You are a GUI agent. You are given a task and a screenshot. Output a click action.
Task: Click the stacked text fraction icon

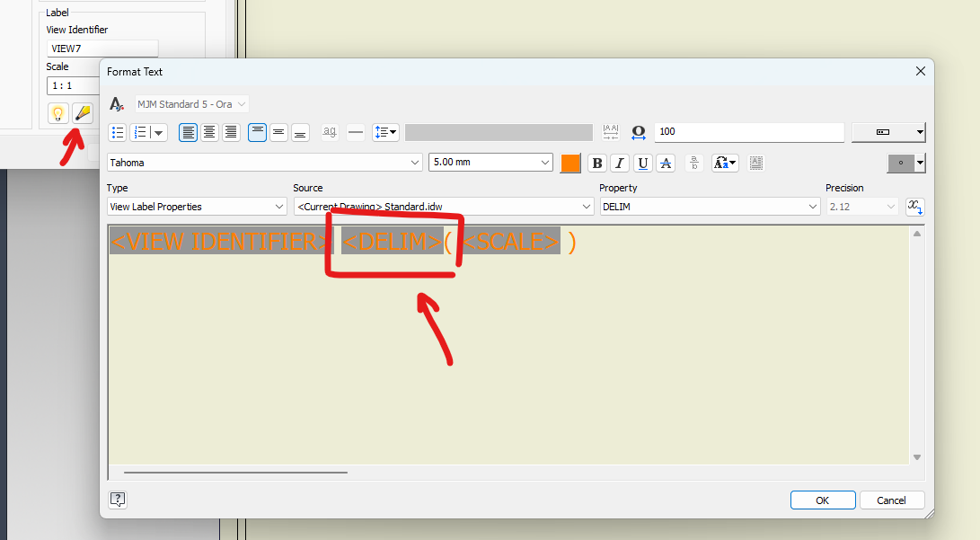[696, 163]
